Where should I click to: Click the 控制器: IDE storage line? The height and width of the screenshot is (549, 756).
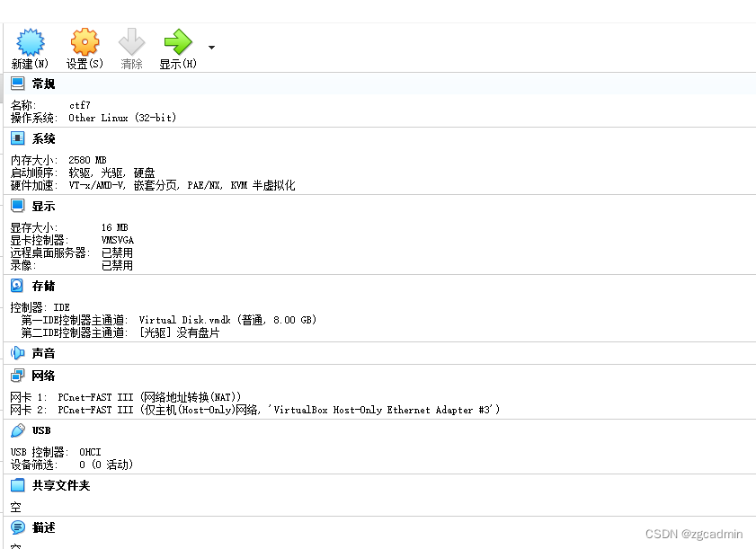point(40,307)
